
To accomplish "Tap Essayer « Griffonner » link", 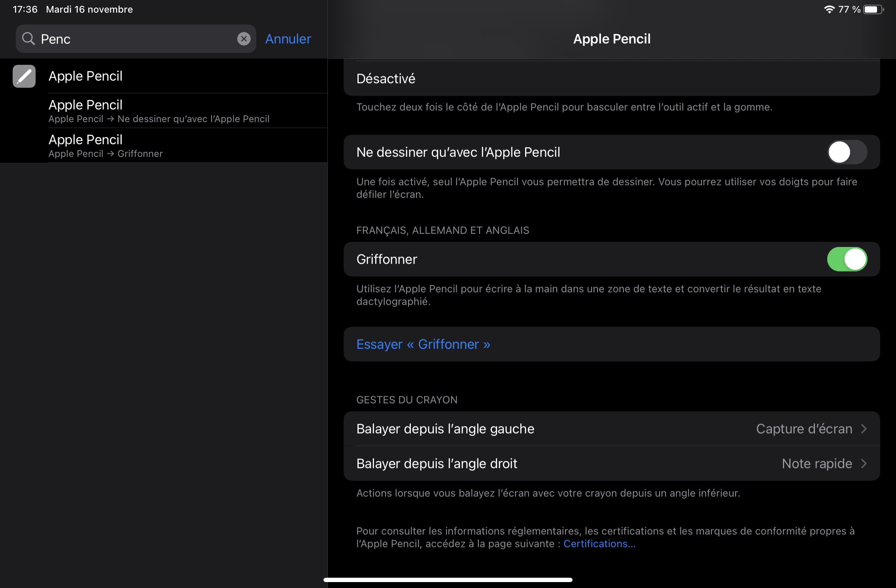I will point(423,344).
